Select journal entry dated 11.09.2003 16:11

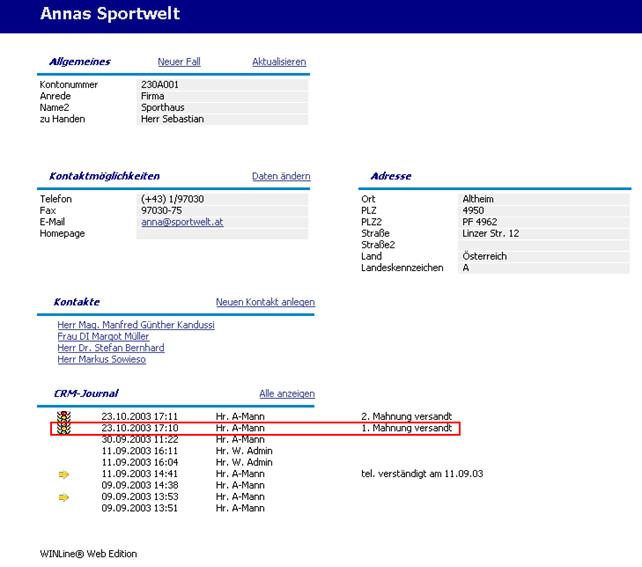139,451
